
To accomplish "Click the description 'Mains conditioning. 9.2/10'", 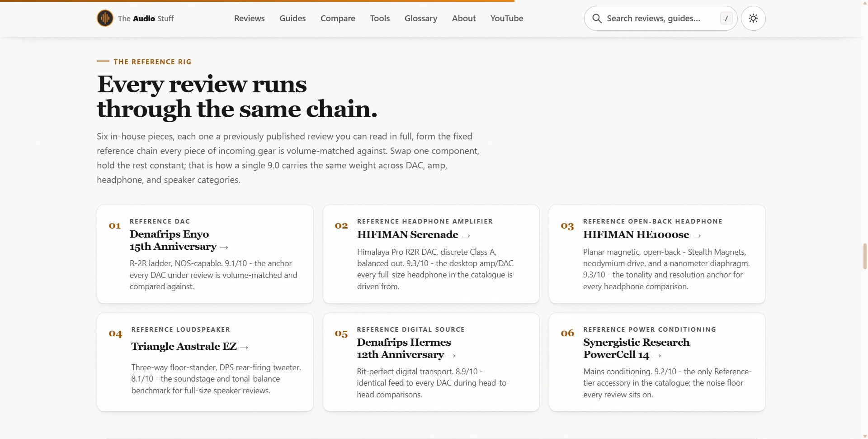I will click(667, 383).
